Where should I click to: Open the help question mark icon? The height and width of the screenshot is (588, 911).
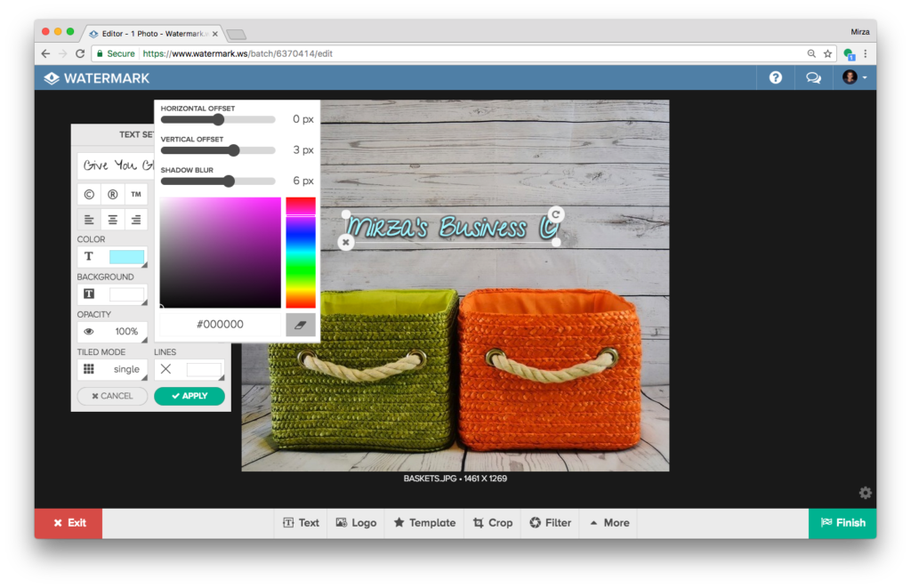click(x=776, y=78)
